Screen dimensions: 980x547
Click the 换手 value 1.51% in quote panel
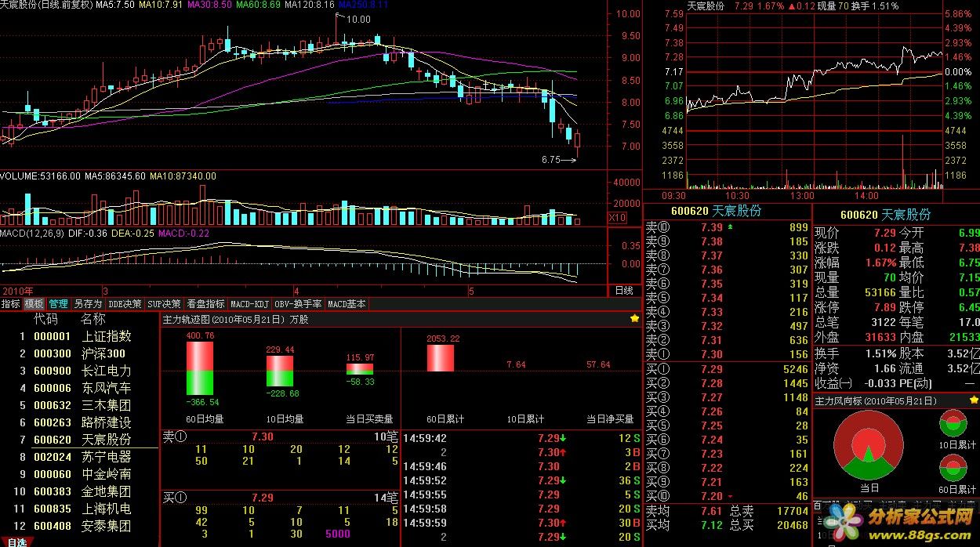[880, 353]
